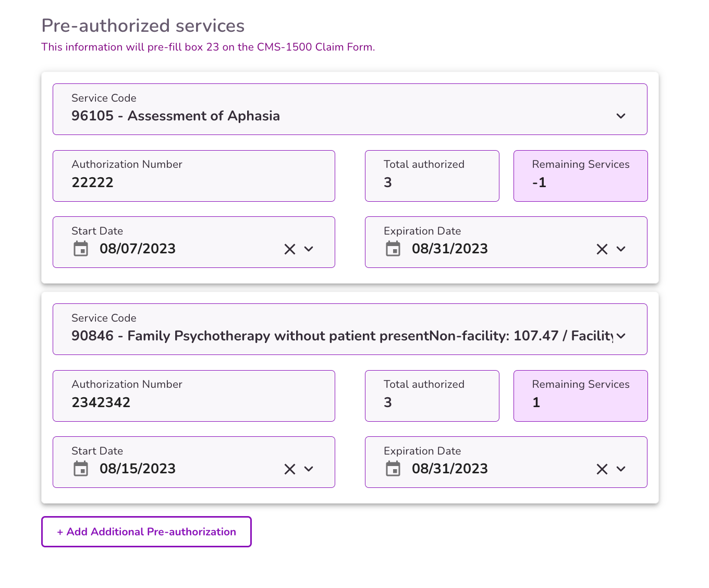
Task: Open date picker chevron for 08/07/2023
Action: click(x=309, y=249)
